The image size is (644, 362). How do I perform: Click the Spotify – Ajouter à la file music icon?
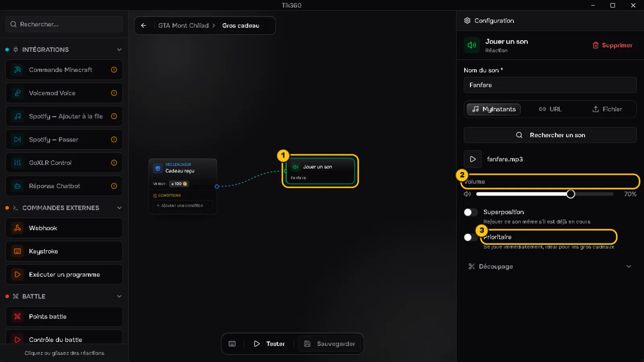17,116
